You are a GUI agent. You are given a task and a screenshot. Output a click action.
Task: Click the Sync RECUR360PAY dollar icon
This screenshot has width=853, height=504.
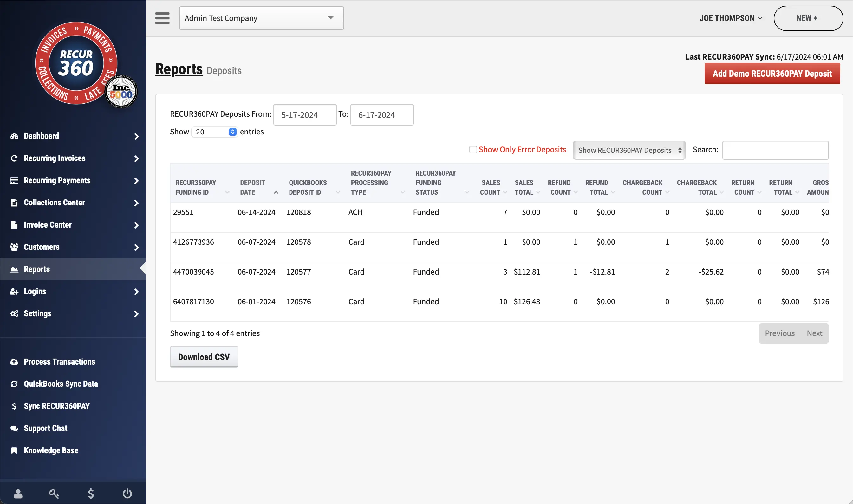tap(14, 406)
